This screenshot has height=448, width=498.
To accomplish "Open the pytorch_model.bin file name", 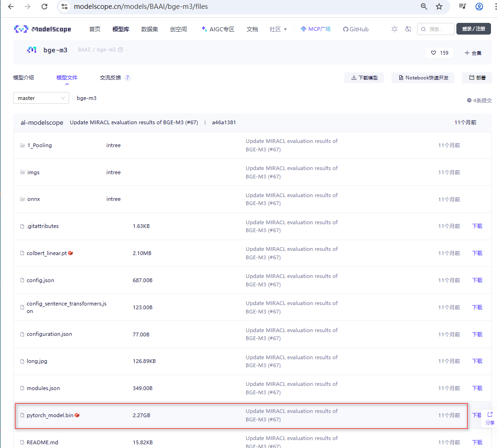I will [50, 415].
